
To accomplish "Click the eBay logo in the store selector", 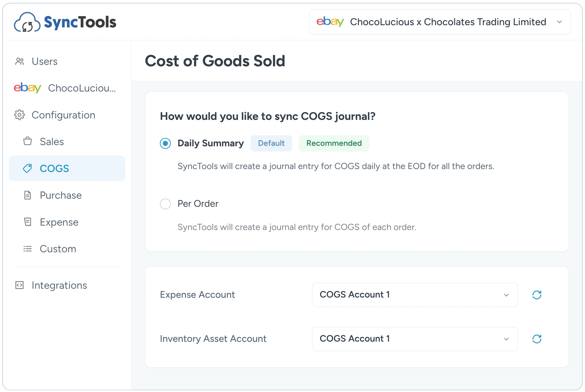I will (330, 22).
